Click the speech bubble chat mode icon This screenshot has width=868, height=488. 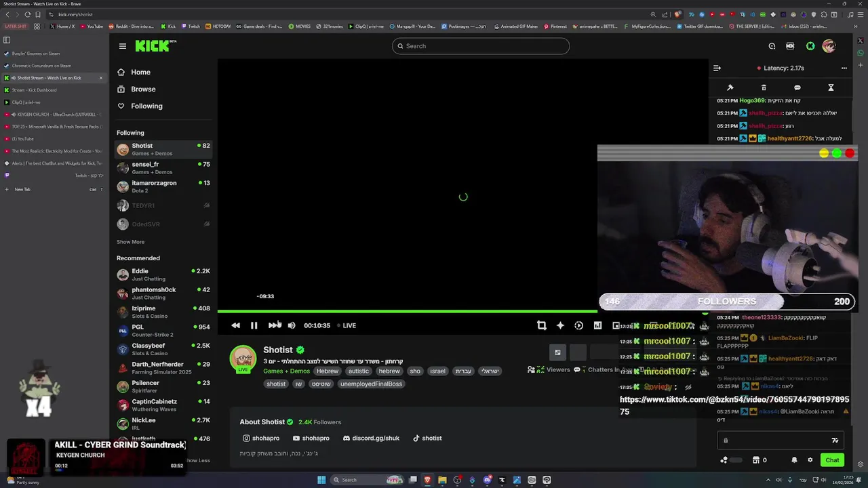coord(797,87)
